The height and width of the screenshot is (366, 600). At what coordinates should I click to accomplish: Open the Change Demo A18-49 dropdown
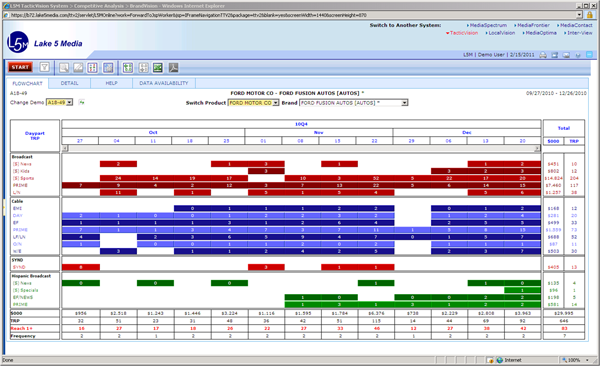point(59,103)
